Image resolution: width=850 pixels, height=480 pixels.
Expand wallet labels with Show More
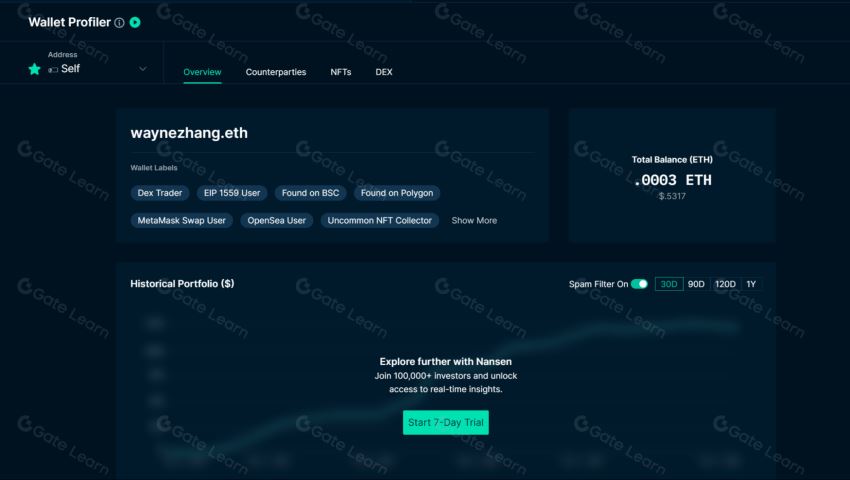click(474, 221)
